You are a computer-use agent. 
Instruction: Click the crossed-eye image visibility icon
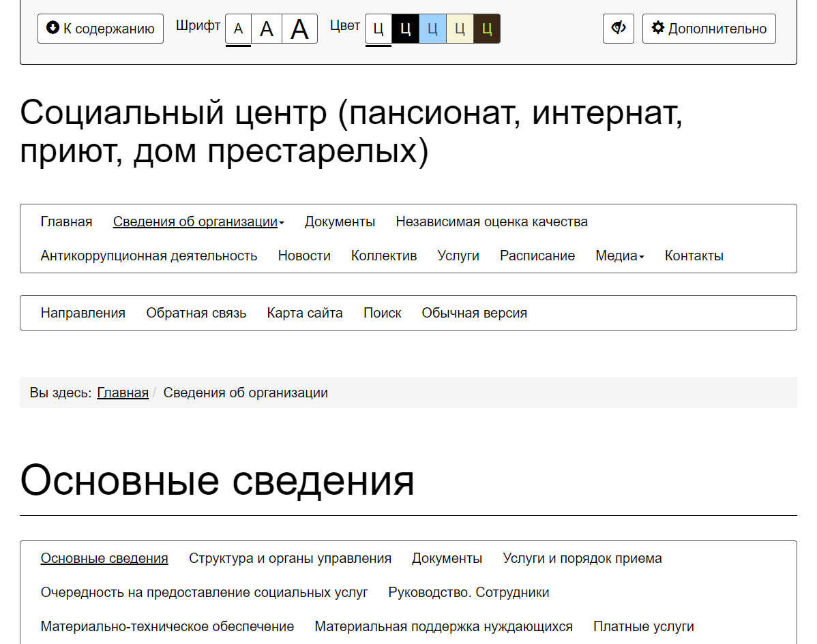point(619,29)
